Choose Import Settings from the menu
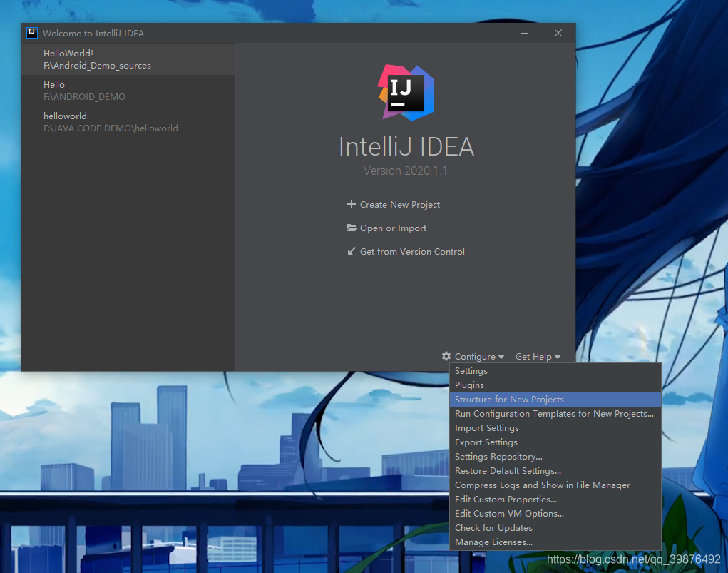 [x=486, y=427]
